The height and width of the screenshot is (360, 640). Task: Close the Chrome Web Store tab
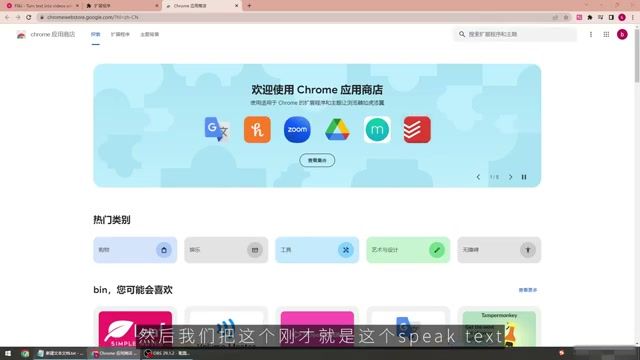236,6
